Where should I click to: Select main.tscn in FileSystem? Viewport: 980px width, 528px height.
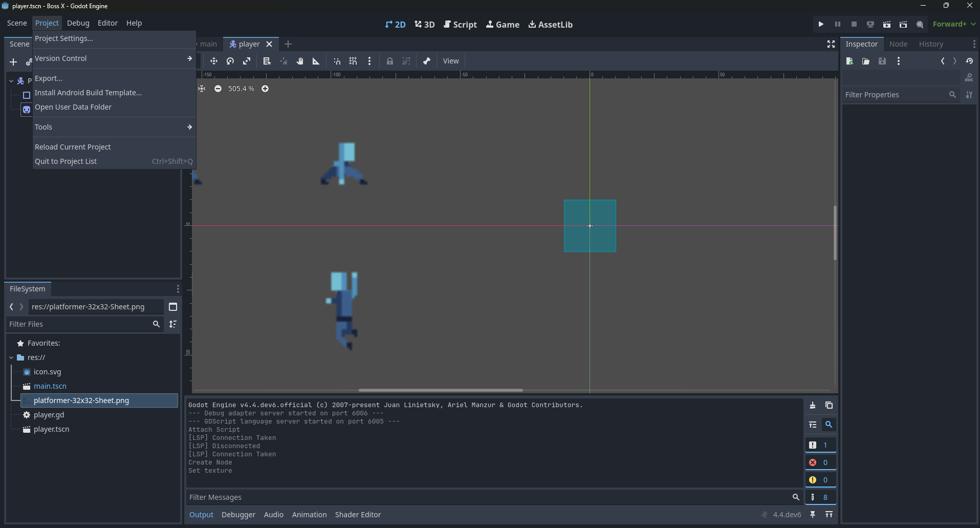pos(50,386)
